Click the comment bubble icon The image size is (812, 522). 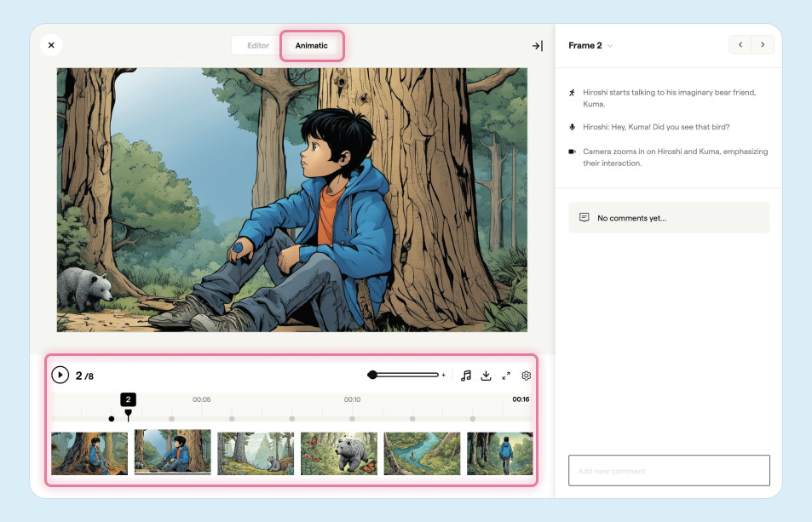584,218
